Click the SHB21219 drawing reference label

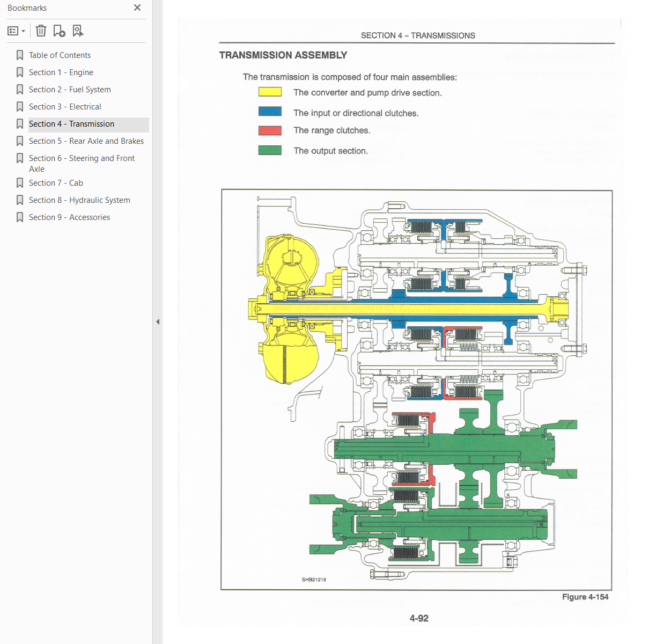tap(314, 580)
